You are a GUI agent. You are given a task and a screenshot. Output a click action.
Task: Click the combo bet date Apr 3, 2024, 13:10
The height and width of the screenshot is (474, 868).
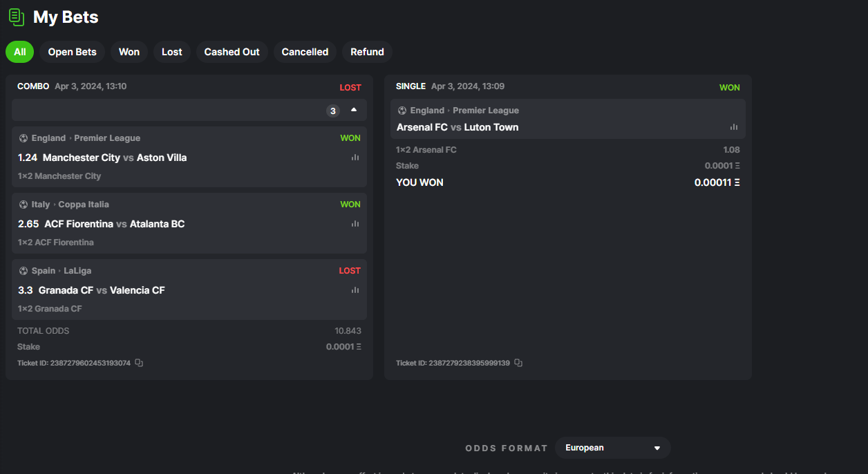tap(91, 86)
